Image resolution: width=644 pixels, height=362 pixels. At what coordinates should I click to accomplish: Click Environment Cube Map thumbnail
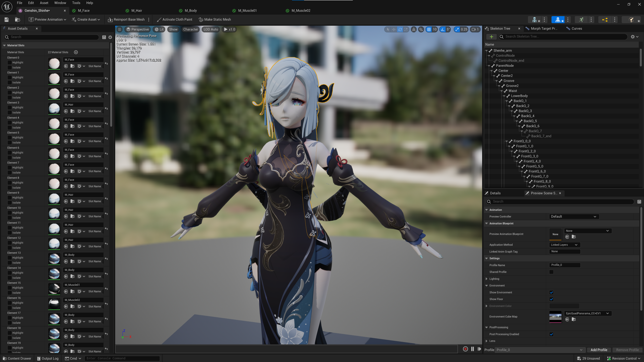tap(555, 317)
